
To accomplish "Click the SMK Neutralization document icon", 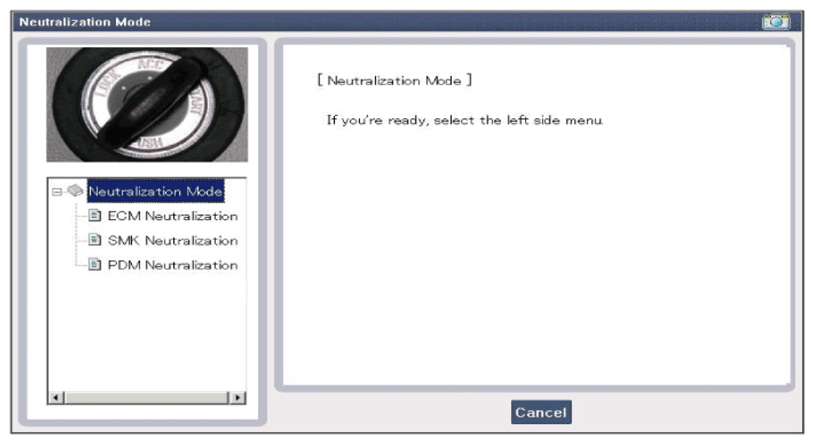I will [94, 241].
